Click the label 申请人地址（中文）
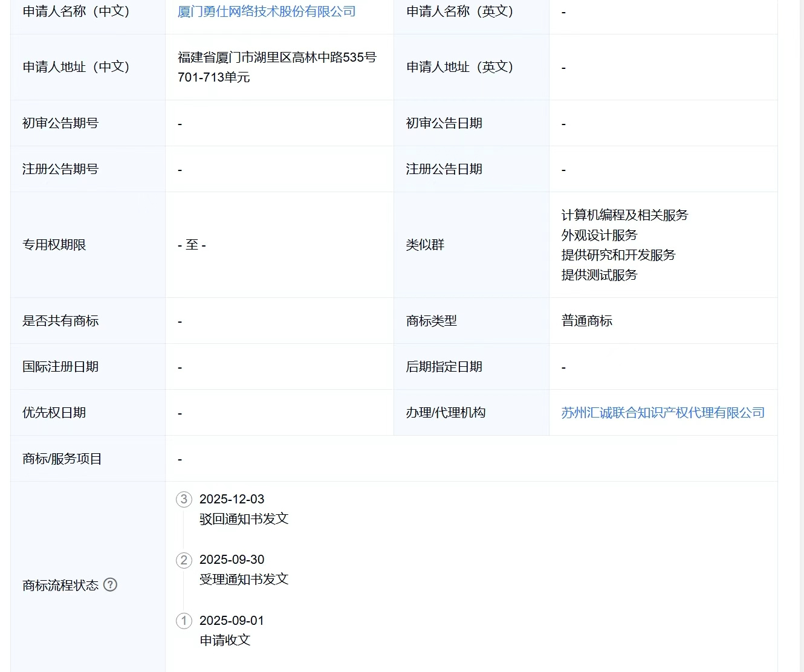Screen dimensions: 804x672 pos(77,67)
